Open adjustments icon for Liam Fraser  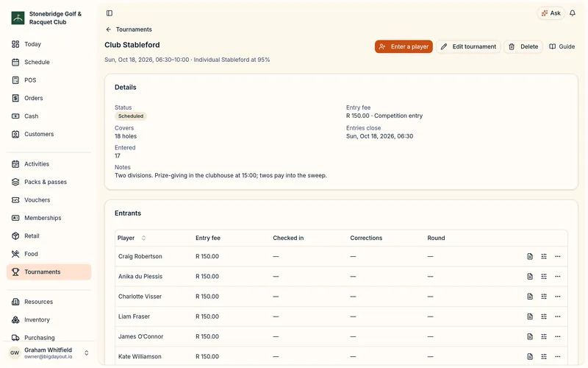[x=544, y=316]
